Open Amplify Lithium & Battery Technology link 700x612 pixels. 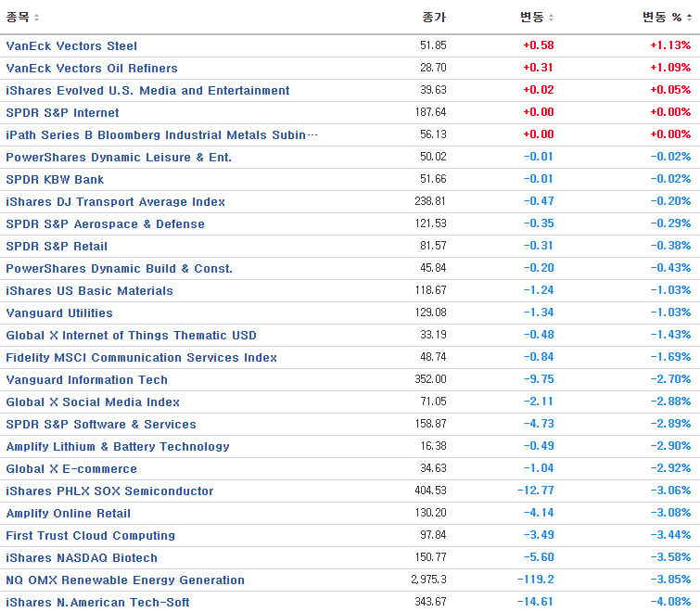(x=118, y=447)
